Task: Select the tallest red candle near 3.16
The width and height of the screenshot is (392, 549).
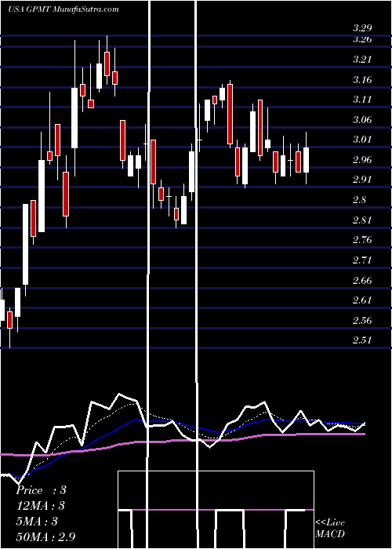Action: click(x=230, y=114)
